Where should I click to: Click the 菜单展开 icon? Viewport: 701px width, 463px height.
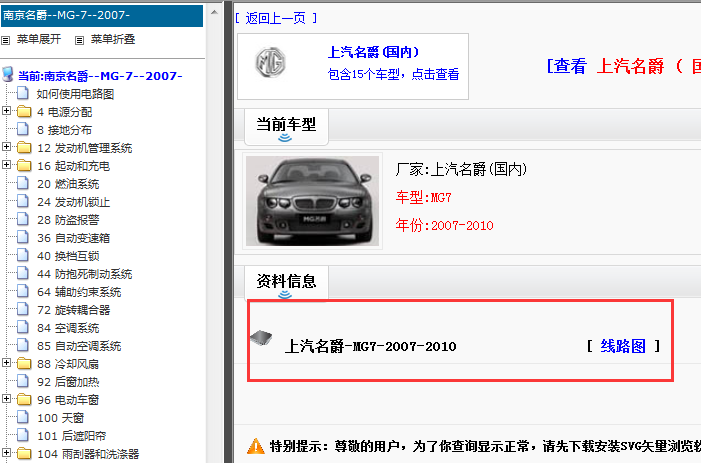click(6, 41)
